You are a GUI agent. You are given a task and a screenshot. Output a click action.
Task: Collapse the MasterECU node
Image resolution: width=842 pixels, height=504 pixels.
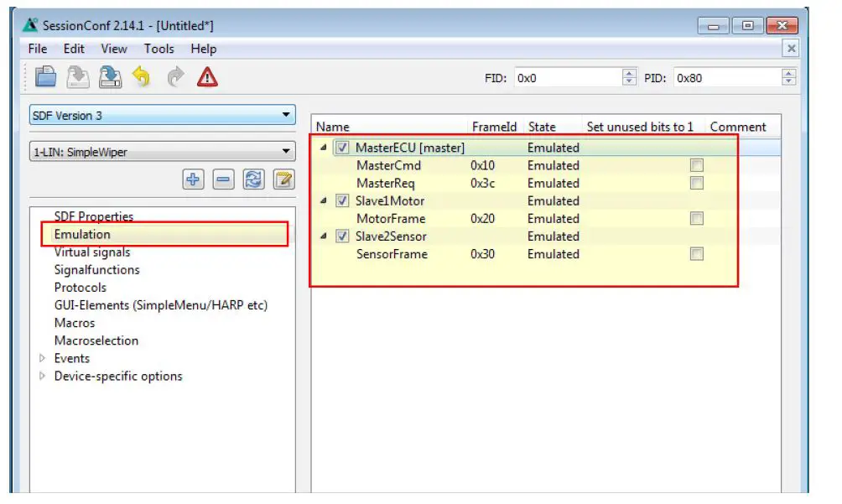point(323,147)
